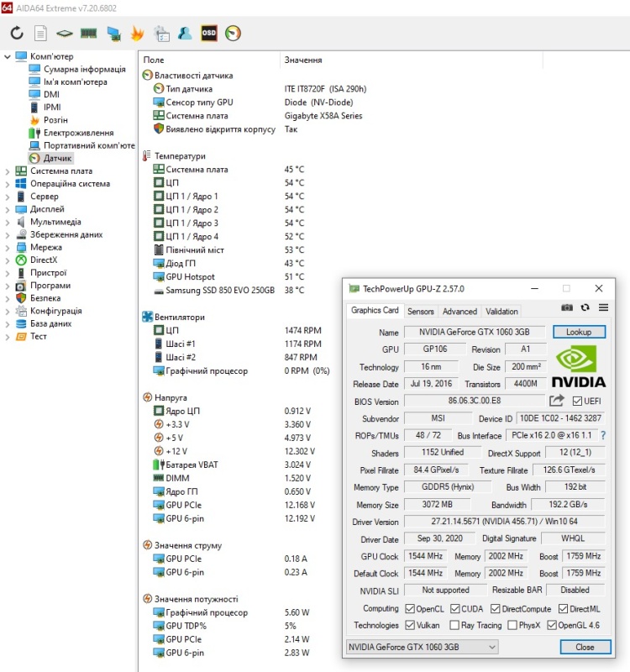Viewport: 630px width, 672px height.
Task: Expand the Дисплей tree node
Action: pos(7,209)
